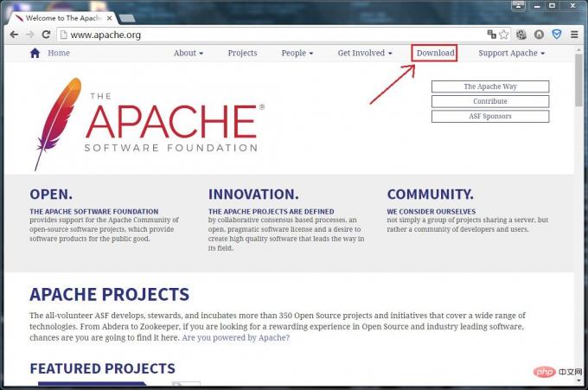This screenshot has width=588, height=390.
Task: Bookmark the page with the star icon
Action: pos(504,35)
